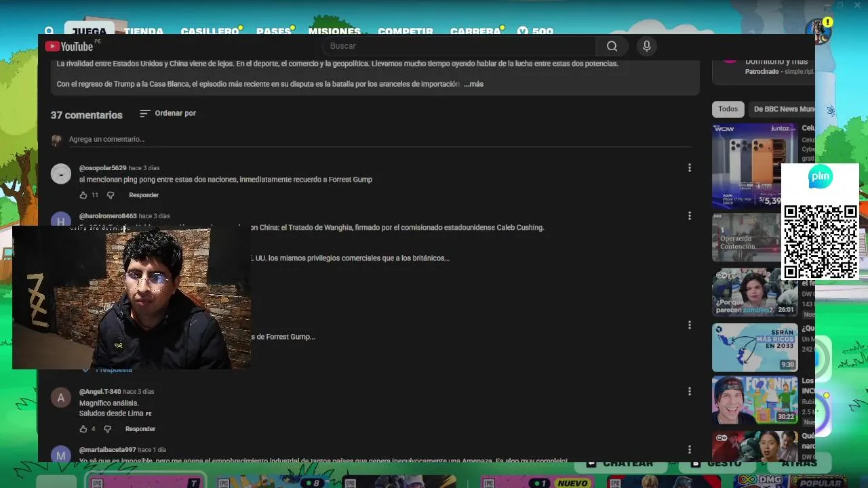Image resolution: width=868 pixels, height=488 pixels.
Task: Switch to Fortnite PASES tab
Action: click(x=273, y=31)
